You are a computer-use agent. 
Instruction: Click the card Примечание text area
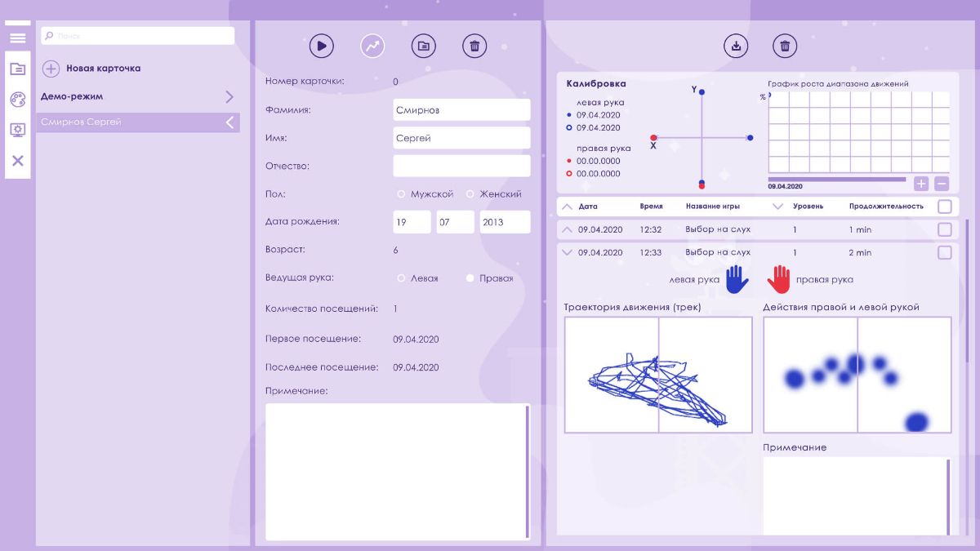398,471
